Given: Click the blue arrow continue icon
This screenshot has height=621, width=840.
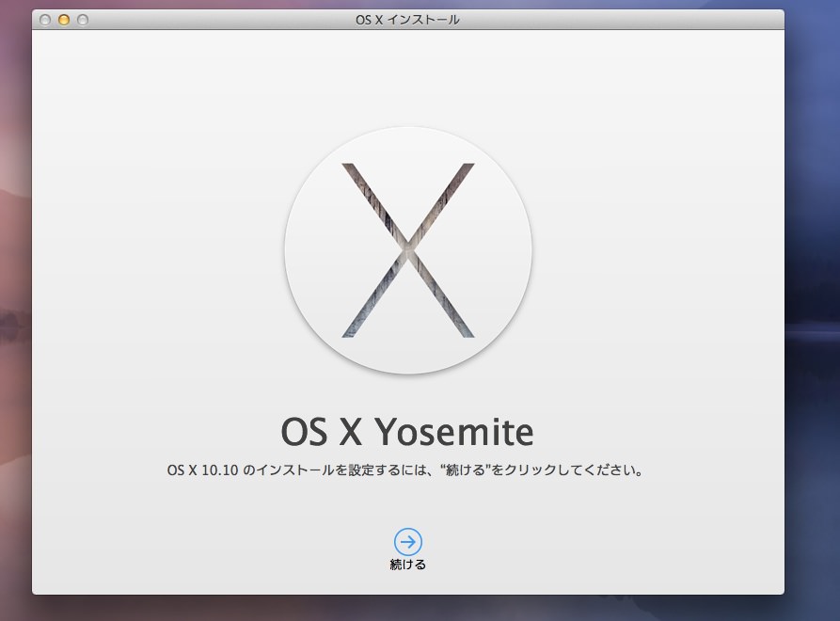Looking at the screenshot, I should point(407,542).
